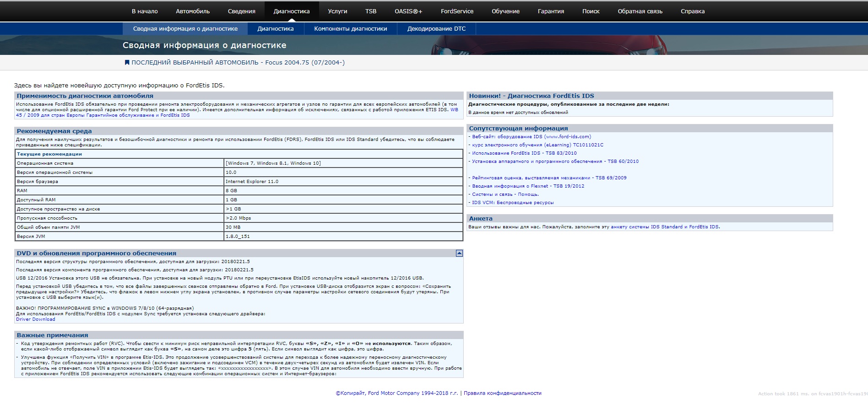
Task: Open the В начало menu item
Action: pyautogui.click(x=145, y=11)
